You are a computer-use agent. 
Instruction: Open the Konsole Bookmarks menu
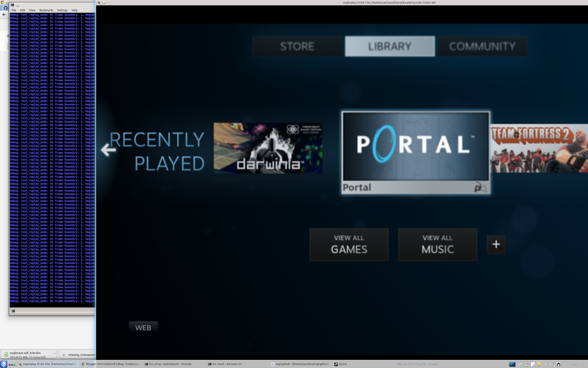click(46, 10)
